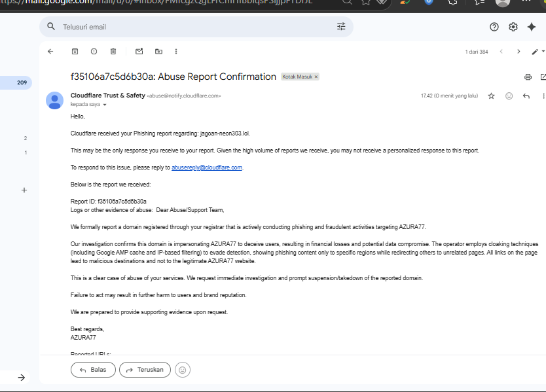Click browser address bar URL
The width and height of the screenshot is (546, 392).
point(156,2)
